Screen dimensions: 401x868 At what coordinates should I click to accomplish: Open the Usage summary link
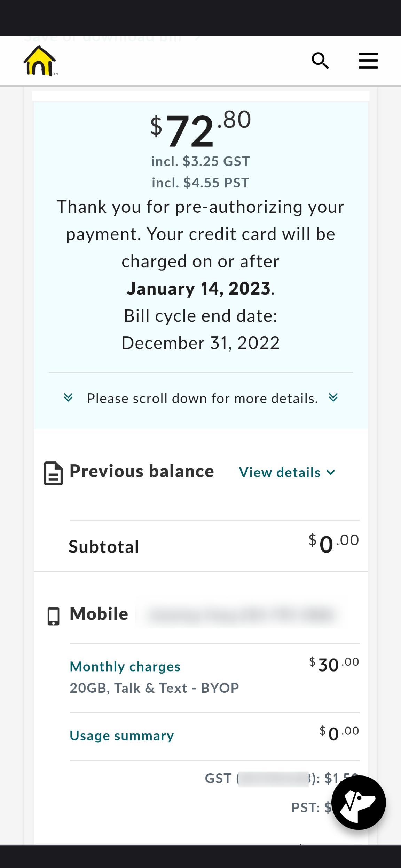122,735
